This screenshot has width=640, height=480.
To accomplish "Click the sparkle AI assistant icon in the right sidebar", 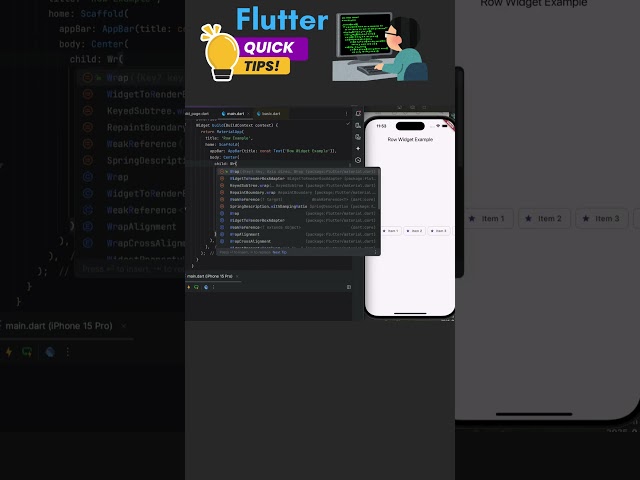I will coord(358,149).
